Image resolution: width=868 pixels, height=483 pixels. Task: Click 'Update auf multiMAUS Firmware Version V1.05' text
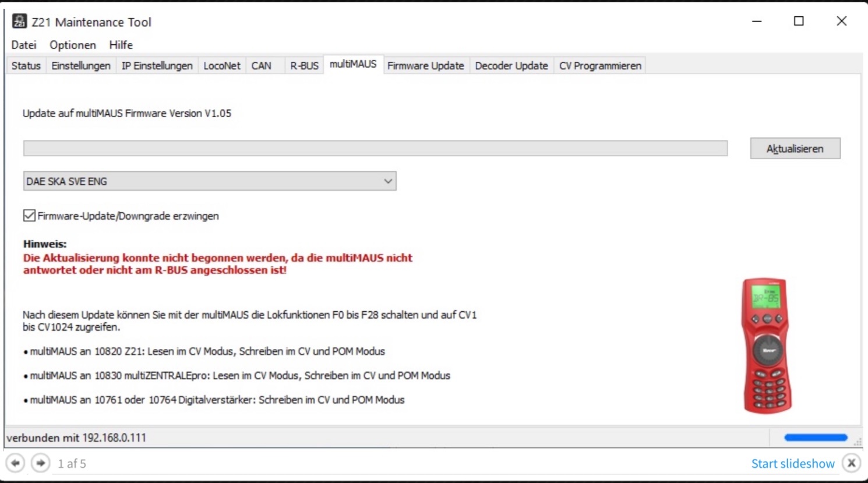(x=127, y=114)
